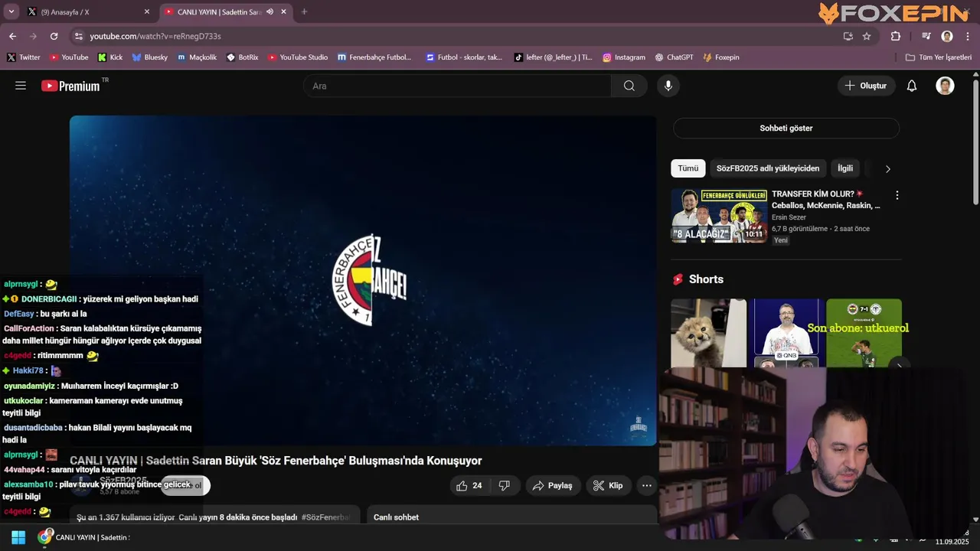
Task: Open the Kick bookmark
Action: tap(110, 57)
